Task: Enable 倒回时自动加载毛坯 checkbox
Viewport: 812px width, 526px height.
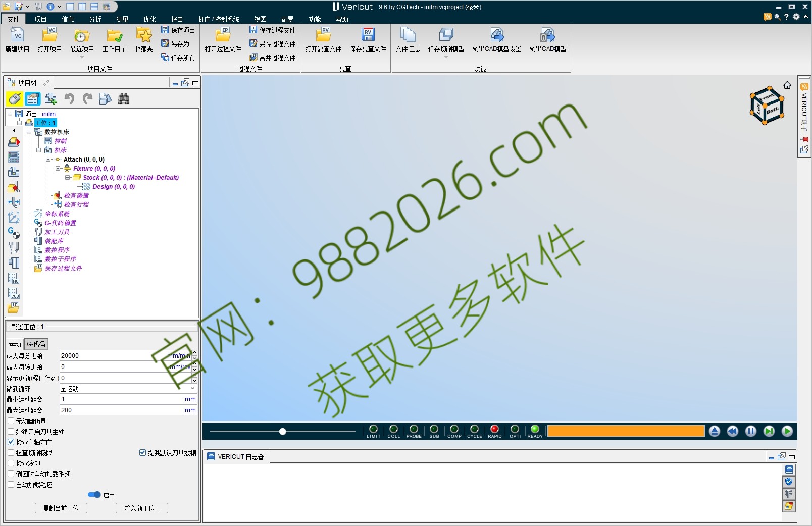Action: click(11, 474)
